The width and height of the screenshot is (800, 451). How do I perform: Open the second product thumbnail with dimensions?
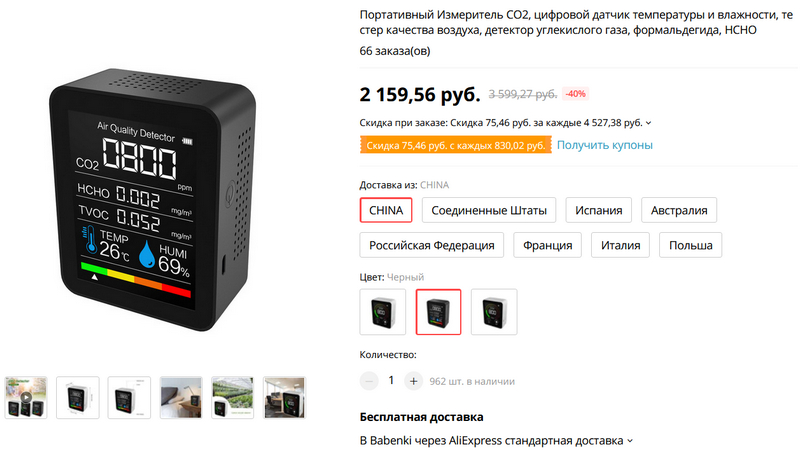click(78, 397)
